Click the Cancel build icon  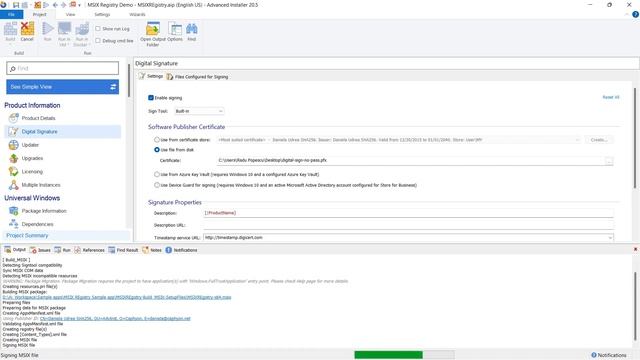pyautogui.click(x=27, y=31)
